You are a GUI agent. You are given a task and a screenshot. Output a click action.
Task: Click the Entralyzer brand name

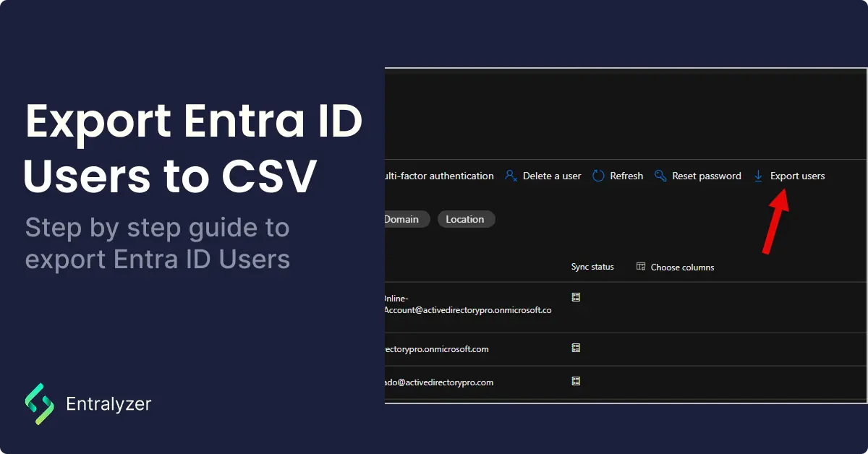point(109,404)
